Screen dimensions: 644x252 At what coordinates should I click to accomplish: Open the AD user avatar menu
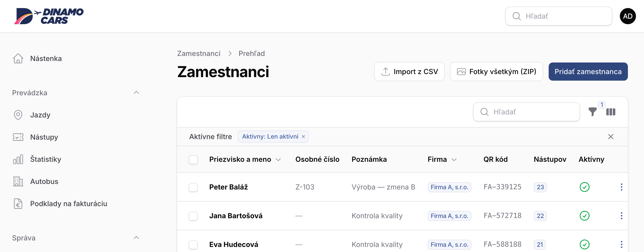point(628,16)
